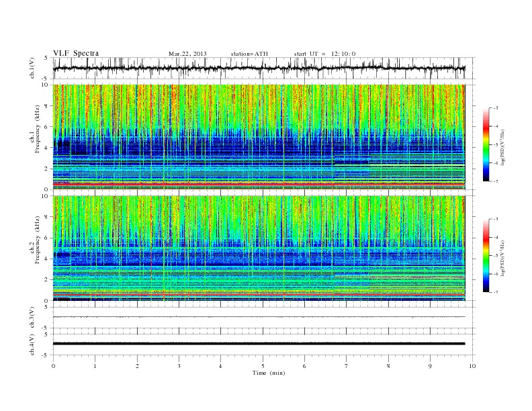
Task: Click time-axis tick label "4" at bottom
Action: [x=220, y=366]
